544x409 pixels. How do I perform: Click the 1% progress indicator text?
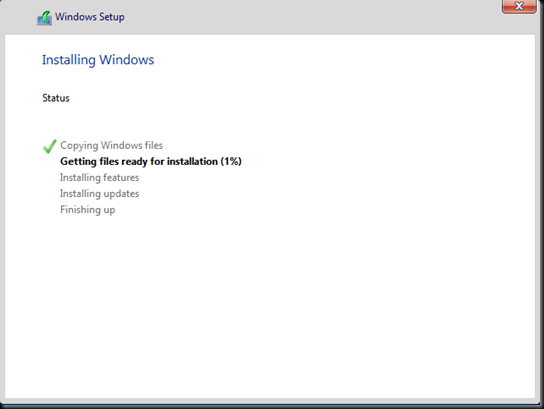click(231, 162)
